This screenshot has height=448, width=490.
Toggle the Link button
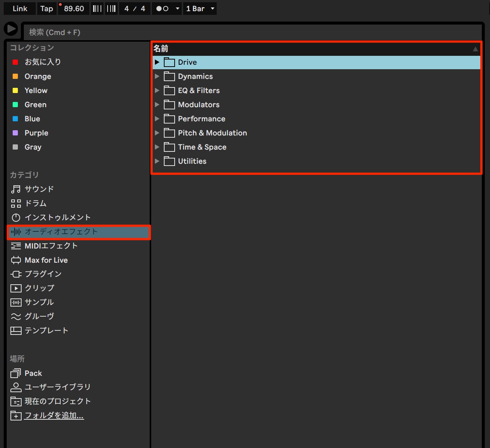click(20, 9)
